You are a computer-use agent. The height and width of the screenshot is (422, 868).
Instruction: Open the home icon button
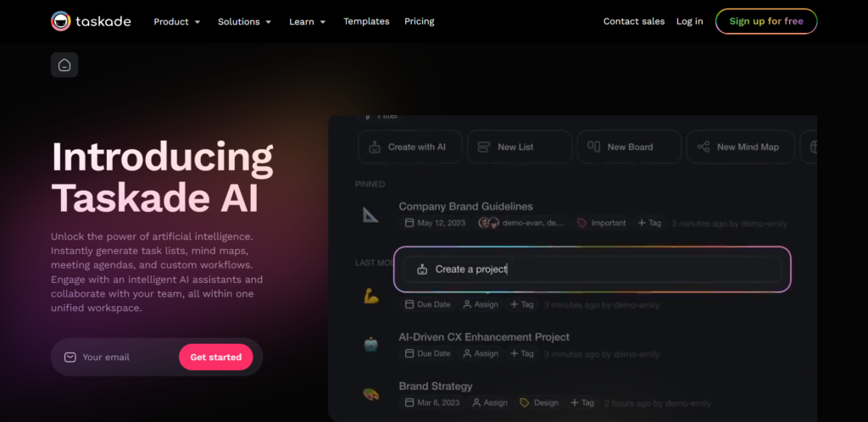point(64,64)
